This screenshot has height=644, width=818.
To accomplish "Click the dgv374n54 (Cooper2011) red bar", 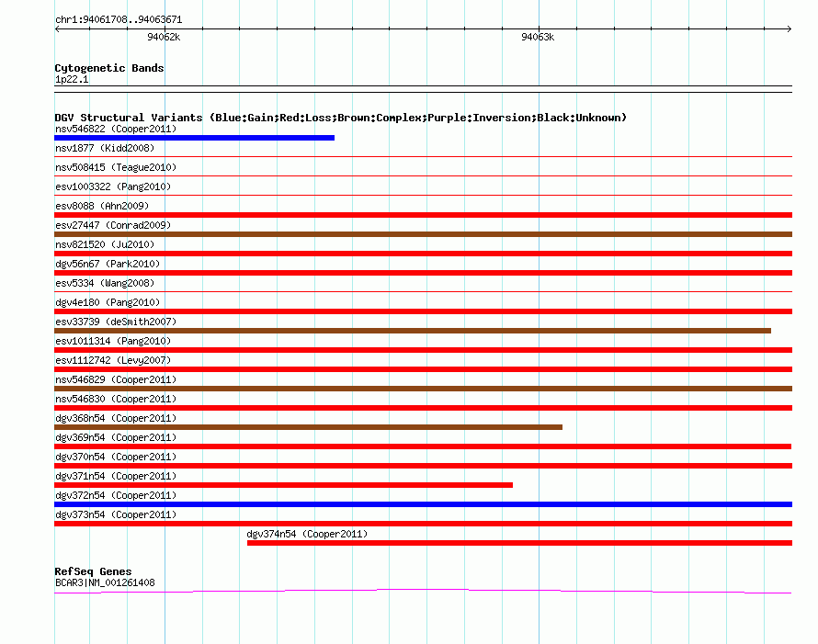I will [519, 543].
